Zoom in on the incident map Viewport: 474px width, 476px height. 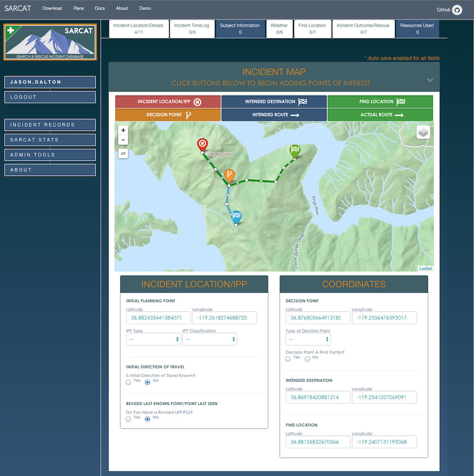pos(123,130)
